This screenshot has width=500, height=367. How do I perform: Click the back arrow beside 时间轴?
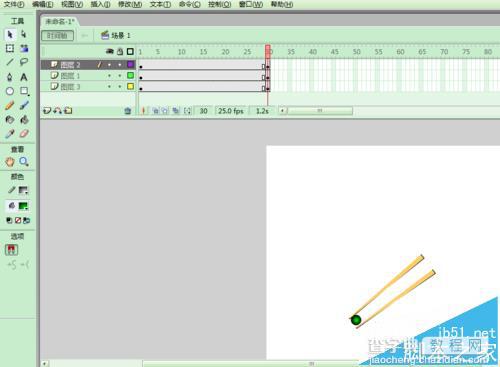pyautogui.click(x=85, y=35)
